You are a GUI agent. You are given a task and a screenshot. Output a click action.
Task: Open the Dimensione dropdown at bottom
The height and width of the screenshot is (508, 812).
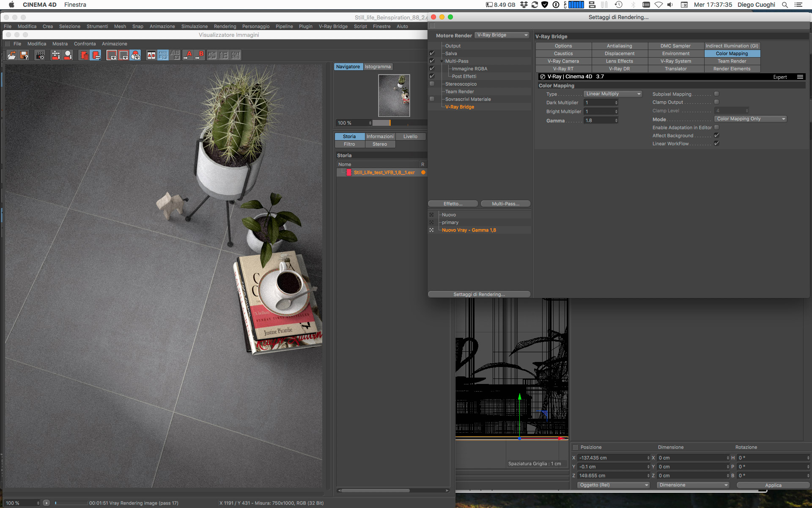[693, 485]
